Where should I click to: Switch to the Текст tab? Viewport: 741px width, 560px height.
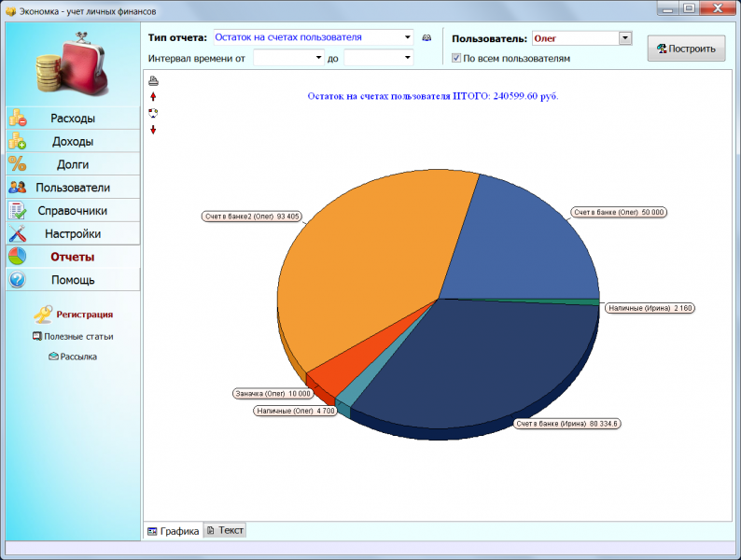tap(225, 530)
